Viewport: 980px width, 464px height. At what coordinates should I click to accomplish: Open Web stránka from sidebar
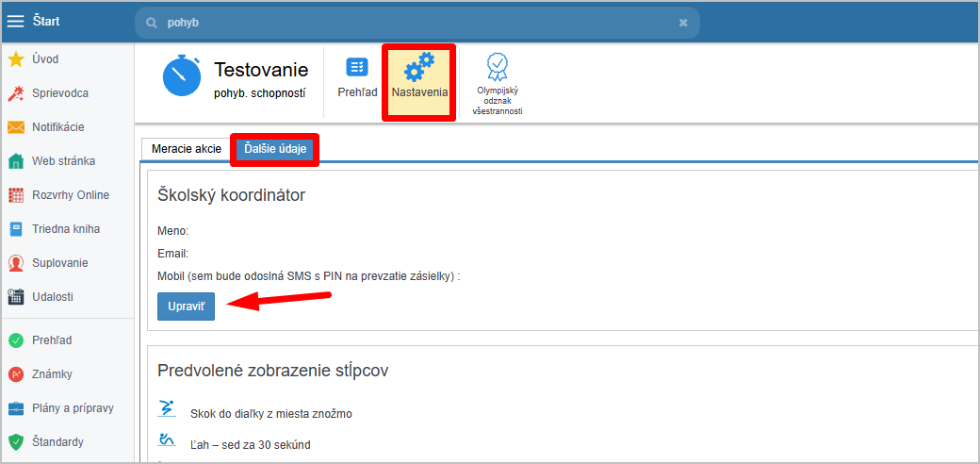click(x=62, y=161)
